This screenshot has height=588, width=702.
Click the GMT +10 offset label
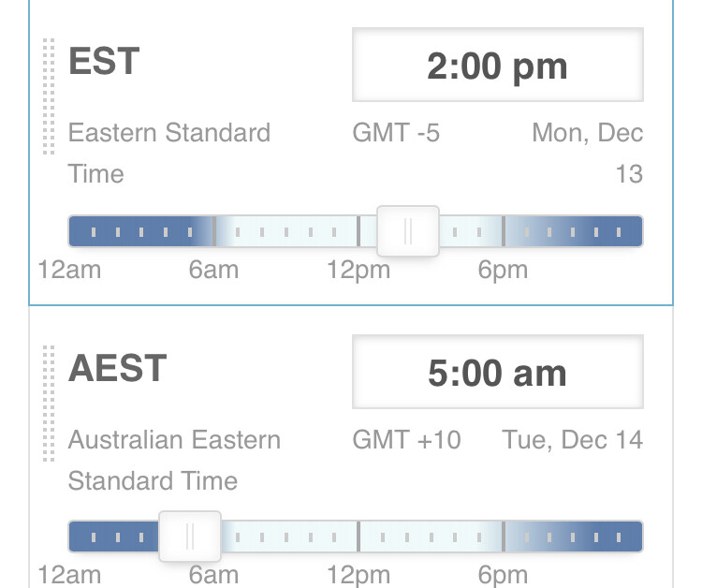[406, 440]
